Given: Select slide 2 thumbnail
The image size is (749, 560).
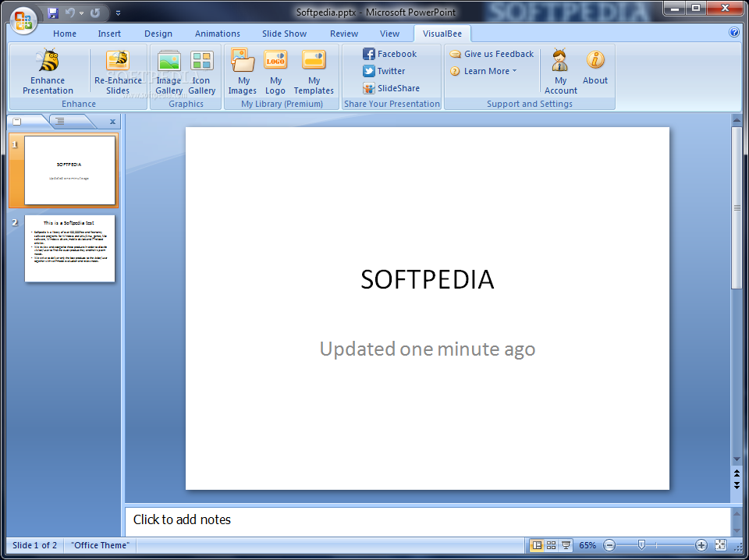Looking at the screenshot, I should point(69,248).
